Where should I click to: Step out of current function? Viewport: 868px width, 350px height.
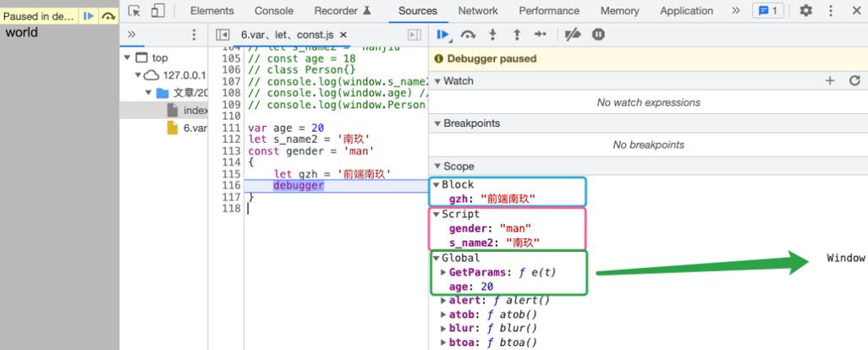516,35
